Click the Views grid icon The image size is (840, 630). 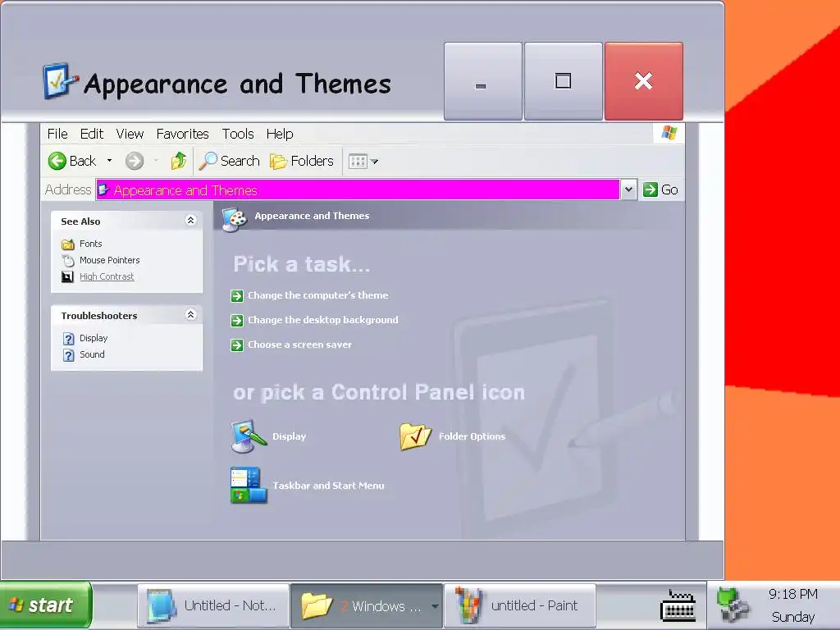pyautogui.click(x=358, y=162)
